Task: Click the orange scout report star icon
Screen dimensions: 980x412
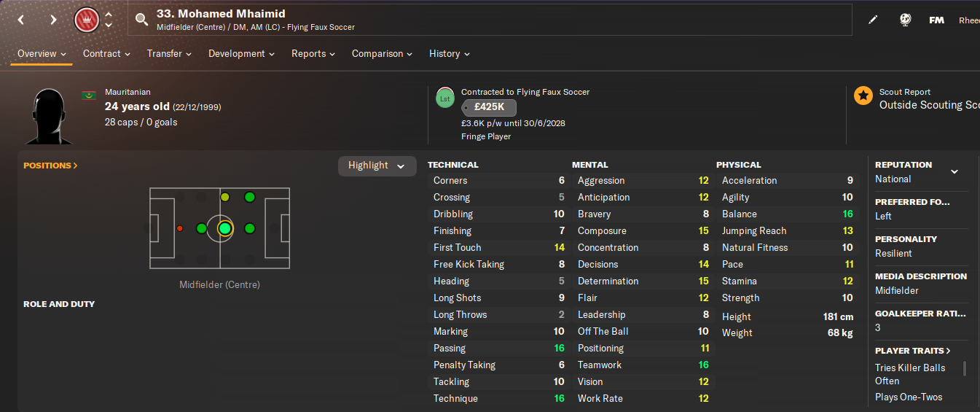Action: [x=863, y=96]
